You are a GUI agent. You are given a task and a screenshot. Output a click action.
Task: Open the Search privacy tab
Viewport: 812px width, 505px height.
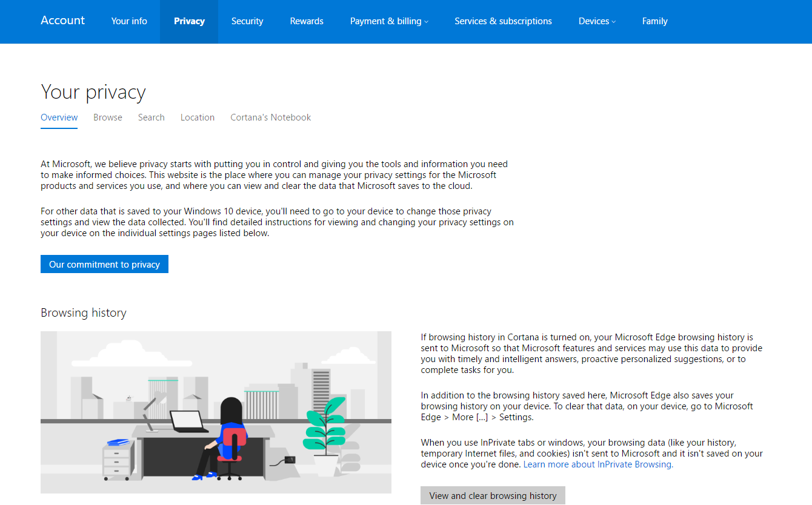coord(151,117)
